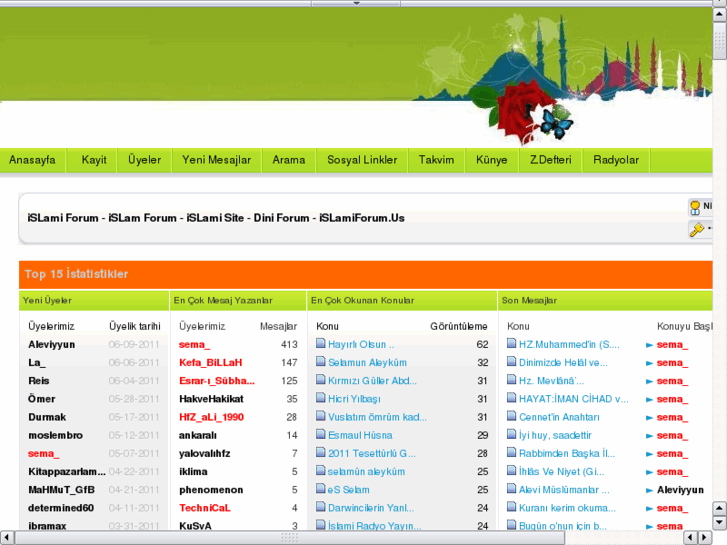Viewport: 727px width, 545px height.
Task: Click the Görüntüleme column label
Action: [x=459, y=327]
